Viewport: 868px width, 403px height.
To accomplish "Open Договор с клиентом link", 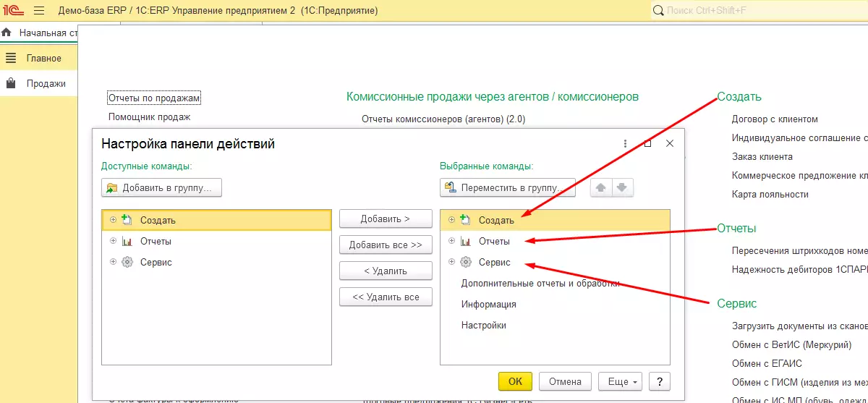I will pyautogui.click(x=775, y=119).
